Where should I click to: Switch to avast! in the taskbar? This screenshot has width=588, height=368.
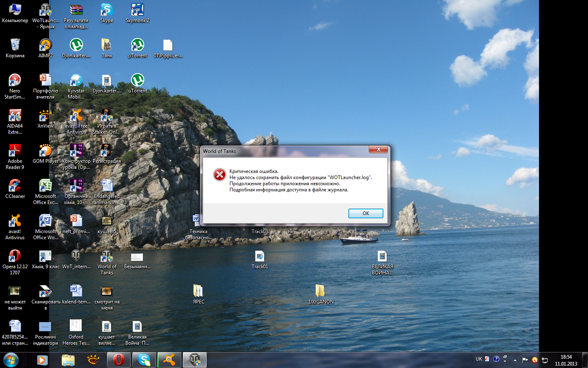pos(169,360)
